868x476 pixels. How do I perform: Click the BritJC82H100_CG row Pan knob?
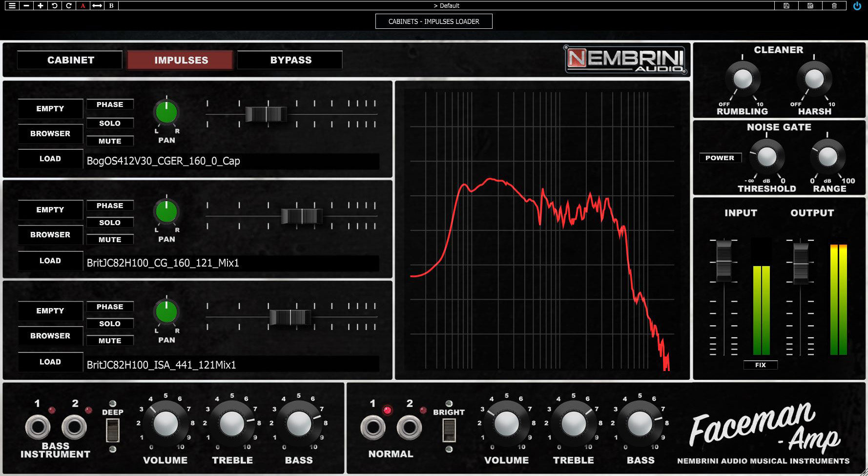[166, 211]
